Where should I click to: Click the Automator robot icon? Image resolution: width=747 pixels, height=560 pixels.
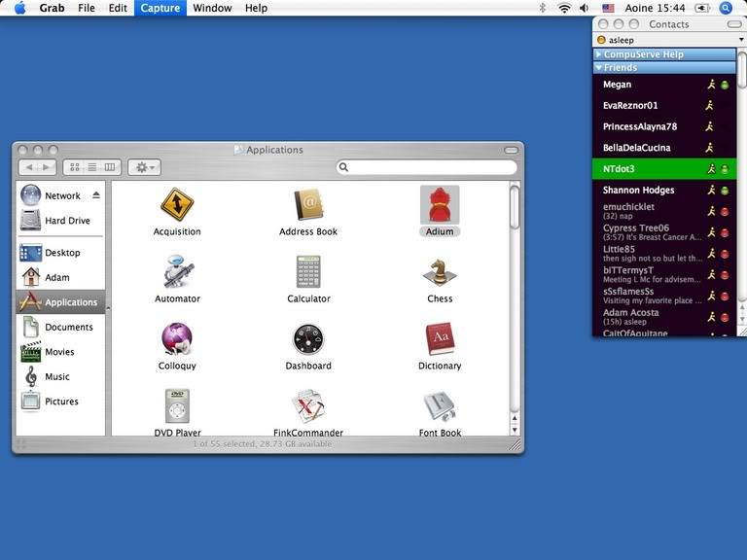(x=177, y=272)
